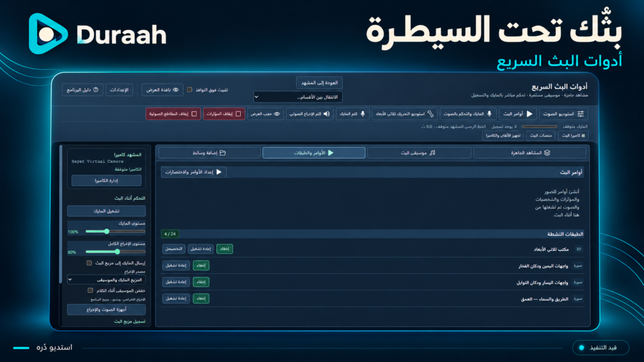
Task: Hide layer الطريق والسماء — العمق
Action: coord(201,299)
